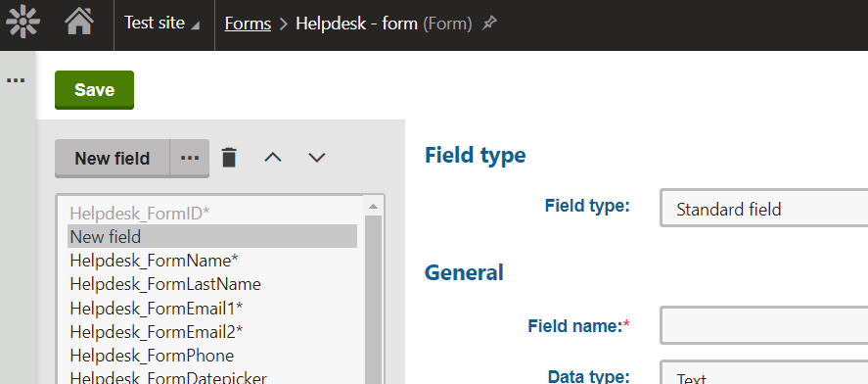Click the green Save button
Viewport: 868px width, 384px height.
coord(94,90)
